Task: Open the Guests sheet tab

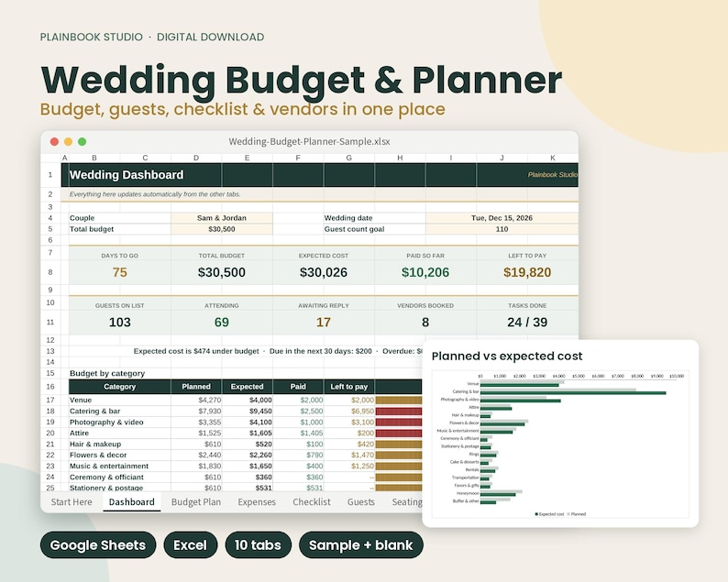Action: pos(360,501)
